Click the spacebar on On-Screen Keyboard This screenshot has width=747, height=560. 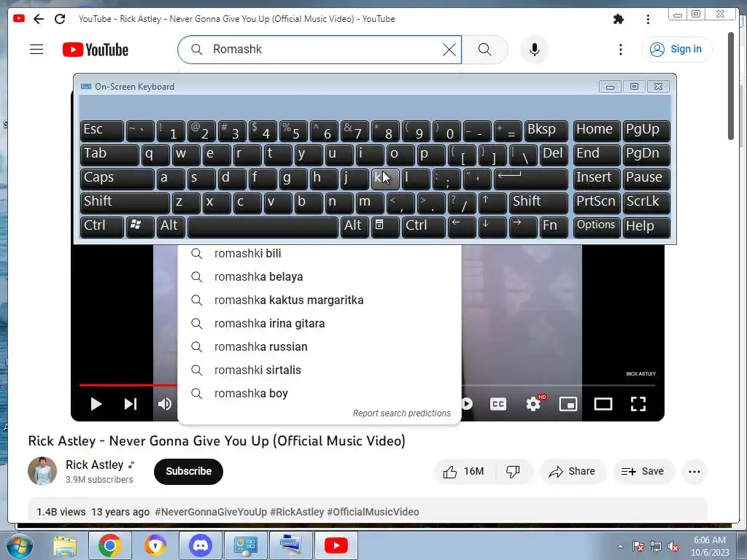tap(263, 226)
